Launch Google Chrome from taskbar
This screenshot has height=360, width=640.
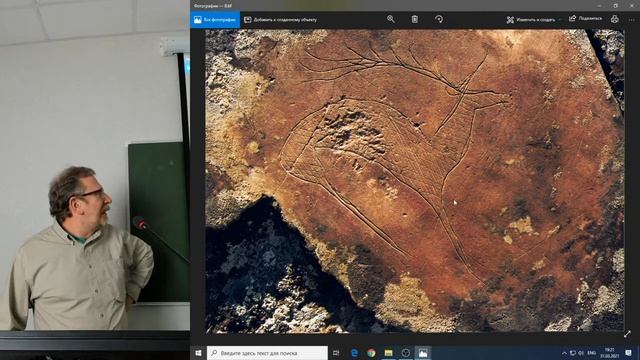pos(371,353)
